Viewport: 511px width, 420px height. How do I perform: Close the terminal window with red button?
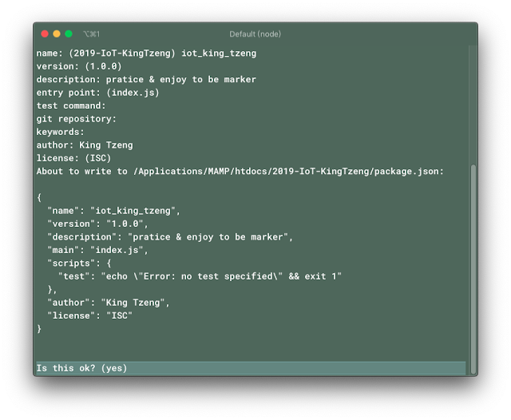coord(45,34)
